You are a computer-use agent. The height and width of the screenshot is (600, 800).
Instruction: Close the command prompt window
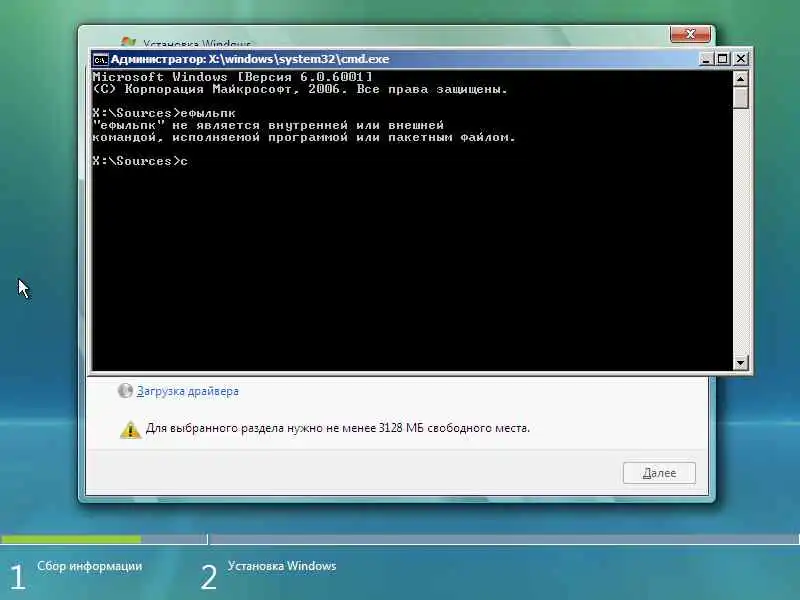coord(741,59)
